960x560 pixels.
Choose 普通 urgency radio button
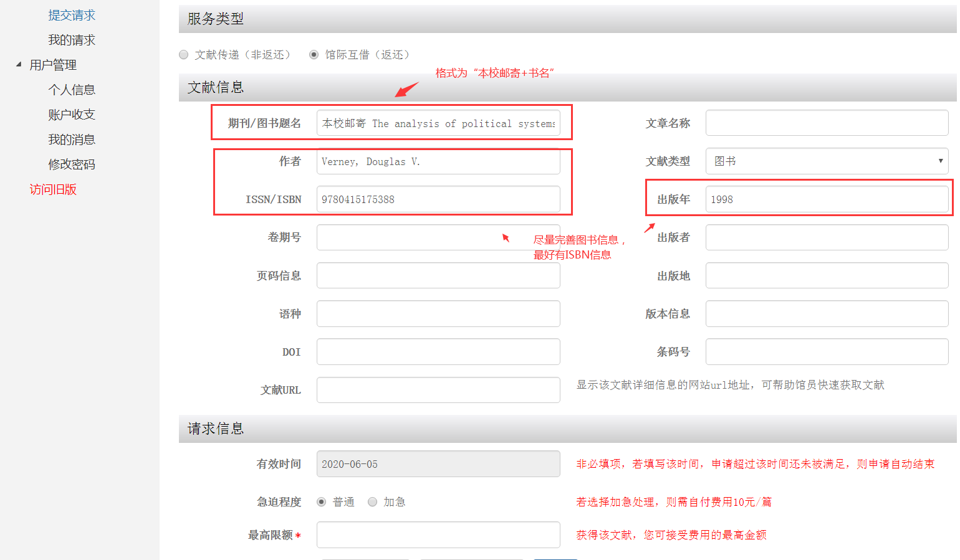[322, 502]
